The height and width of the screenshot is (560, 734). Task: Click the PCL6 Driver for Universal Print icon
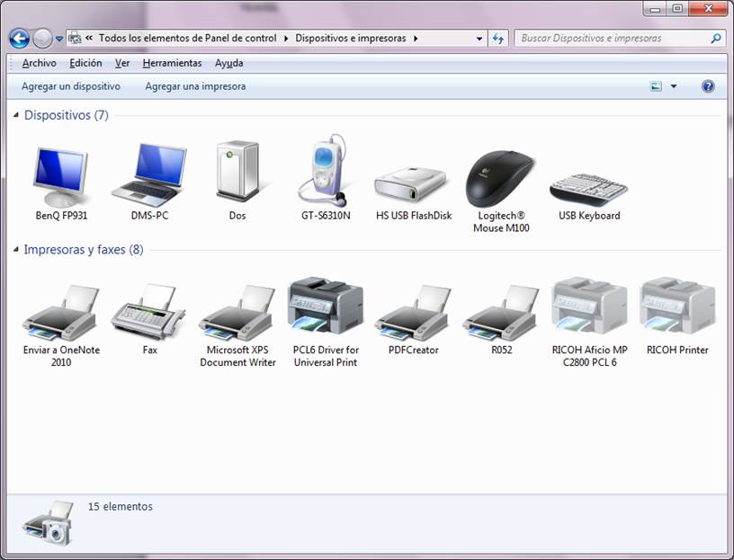point(326,305)
